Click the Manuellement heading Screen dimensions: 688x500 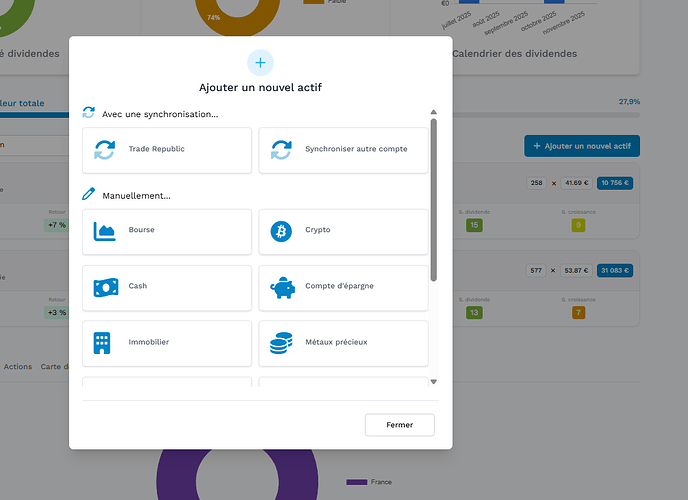[x=136, y=196]
